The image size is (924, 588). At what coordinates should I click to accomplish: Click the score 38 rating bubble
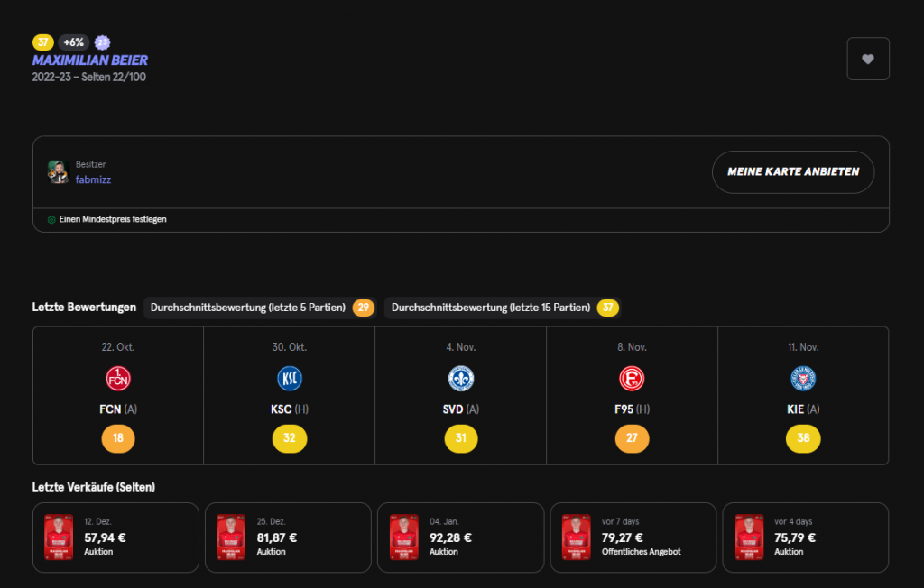pos(802,439)
